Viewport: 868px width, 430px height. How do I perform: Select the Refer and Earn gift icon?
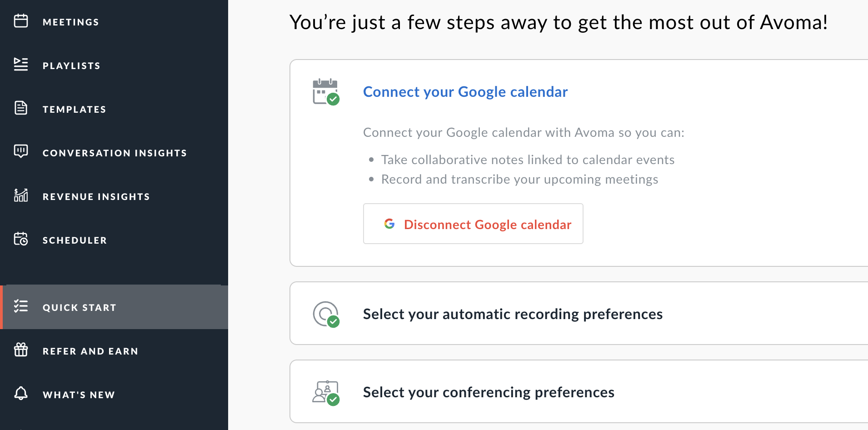(21, 350)
